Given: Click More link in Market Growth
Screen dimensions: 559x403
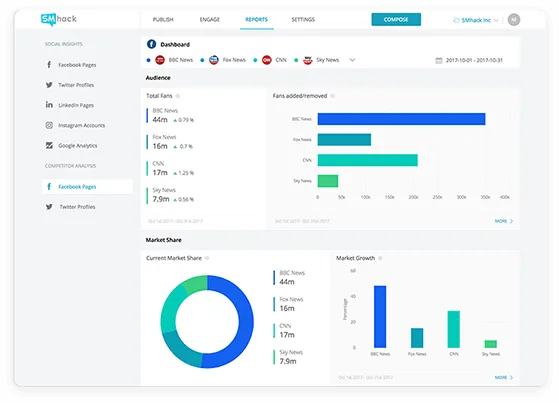Looking at the screenshot, I should (x=504, y=377).
